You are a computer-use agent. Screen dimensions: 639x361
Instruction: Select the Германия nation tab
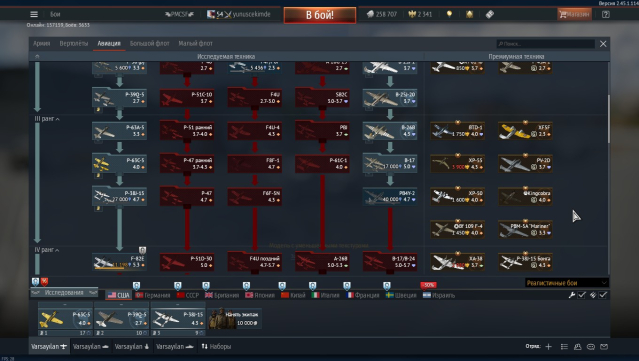point(153,295)
